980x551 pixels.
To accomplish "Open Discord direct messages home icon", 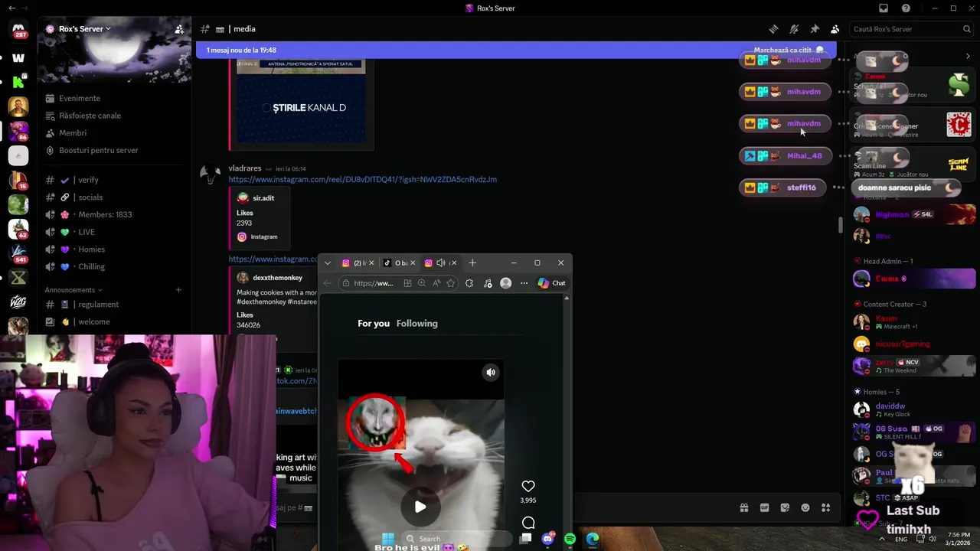I will [x=18, y=29].
